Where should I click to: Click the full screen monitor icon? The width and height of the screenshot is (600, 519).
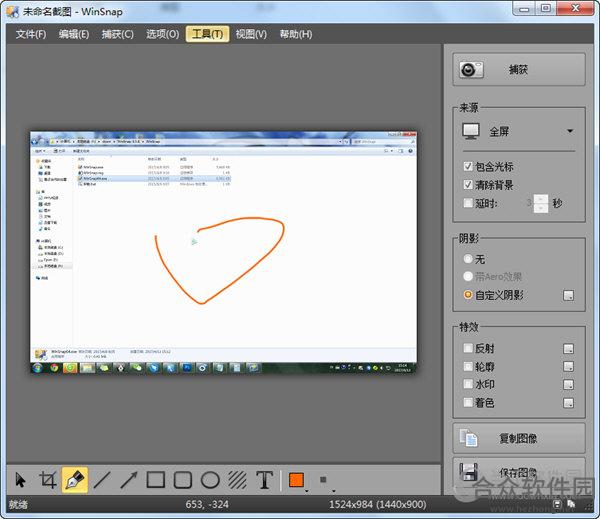pos(471,131)
